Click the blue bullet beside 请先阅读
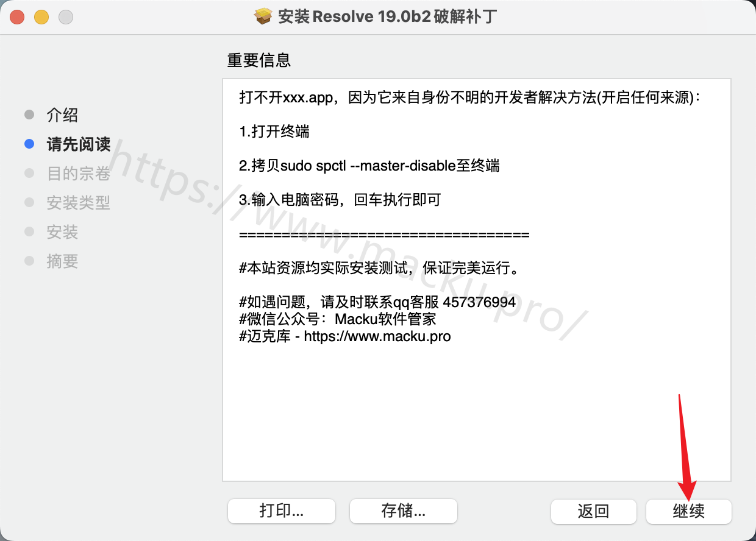 (29, 144)
